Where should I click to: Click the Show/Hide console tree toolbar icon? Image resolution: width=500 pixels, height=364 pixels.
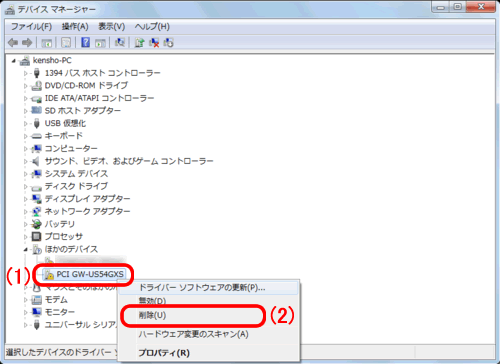[47, 43]
